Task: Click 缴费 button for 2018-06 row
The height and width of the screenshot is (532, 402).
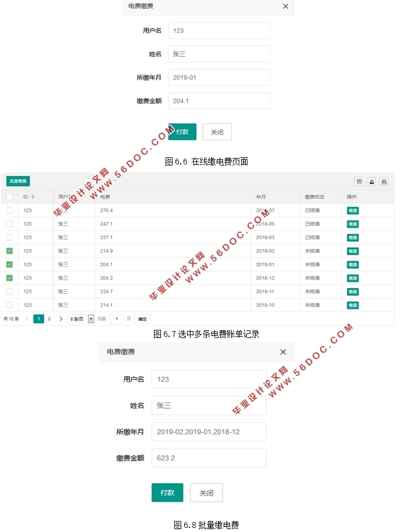Action: tap(353, 224)
